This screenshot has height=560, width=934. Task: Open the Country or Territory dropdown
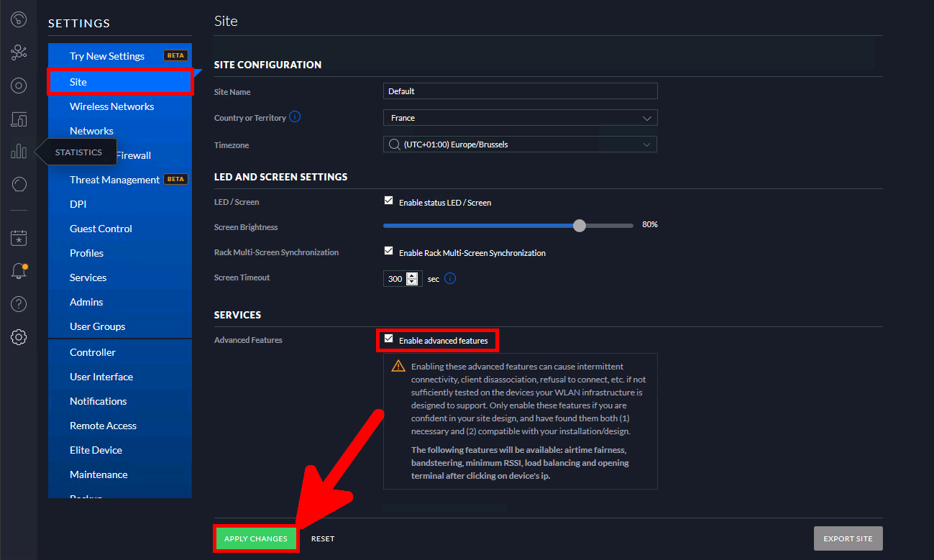pyautogui.click(x=520, y=117)
